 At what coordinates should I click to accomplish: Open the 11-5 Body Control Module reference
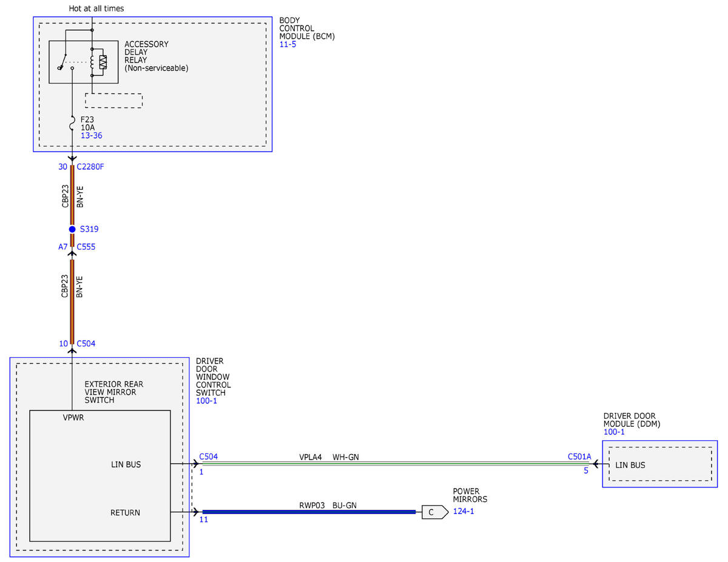click(288, 44)
